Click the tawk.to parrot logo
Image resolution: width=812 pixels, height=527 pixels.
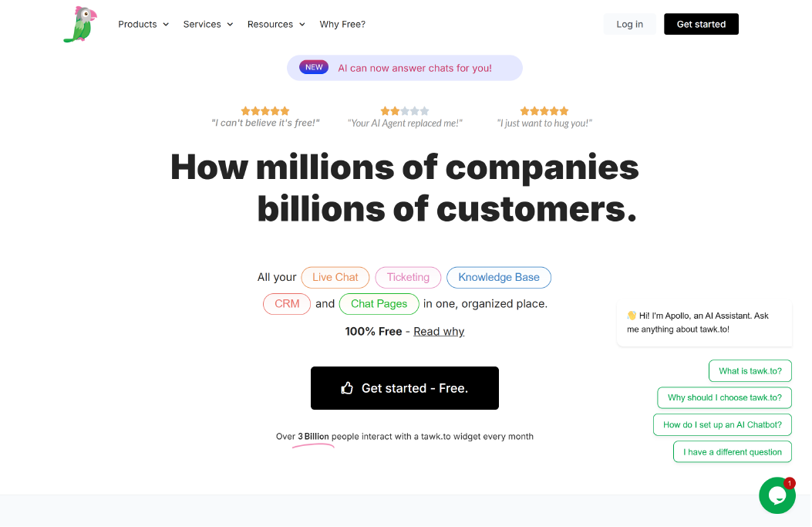[x=79, y=24]
